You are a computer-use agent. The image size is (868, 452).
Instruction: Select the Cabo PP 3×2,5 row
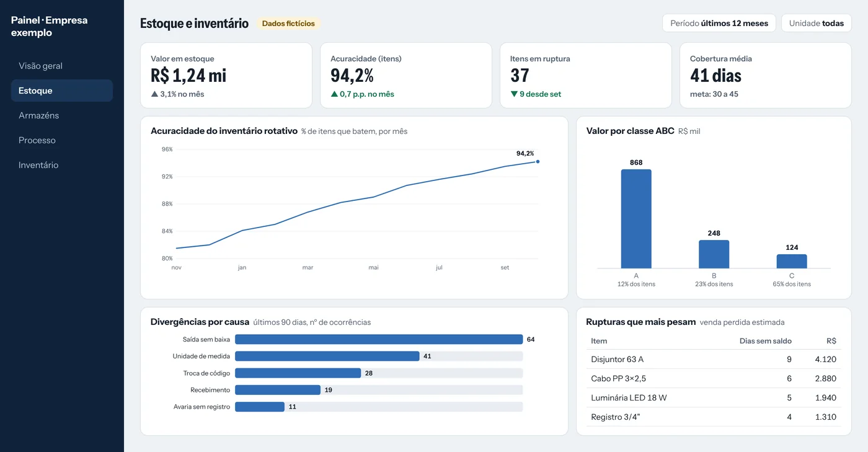(714, 378)
